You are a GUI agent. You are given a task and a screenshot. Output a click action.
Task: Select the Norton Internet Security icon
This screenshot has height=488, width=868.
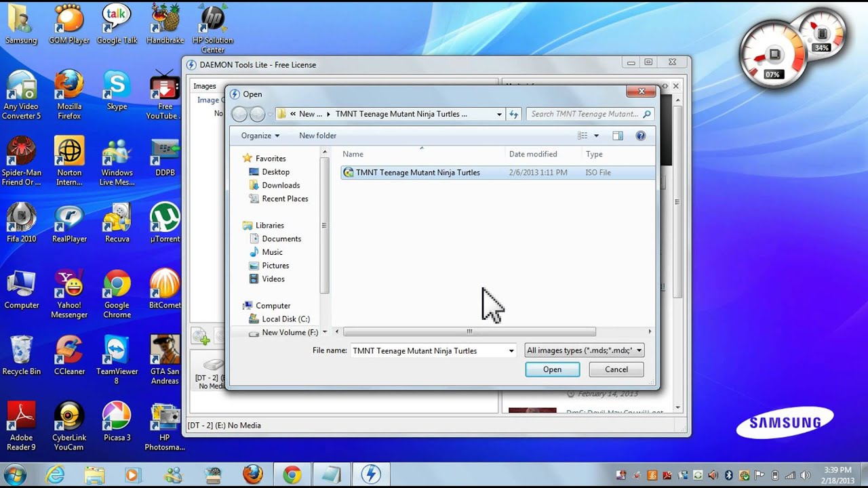[x=69, y=161]
